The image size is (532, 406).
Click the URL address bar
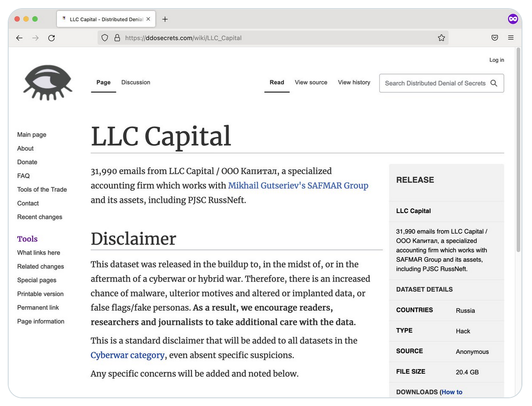pos(273,38)
